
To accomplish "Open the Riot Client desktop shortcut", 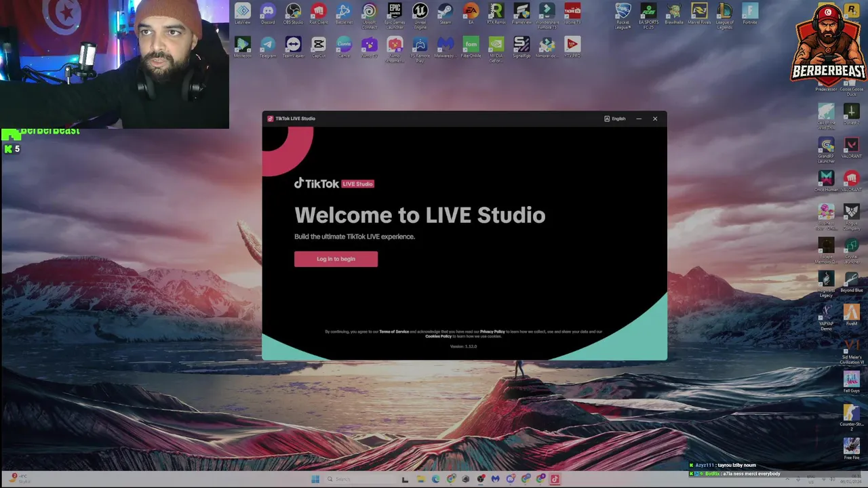I will pyautogui.click(x=318, y=14).
